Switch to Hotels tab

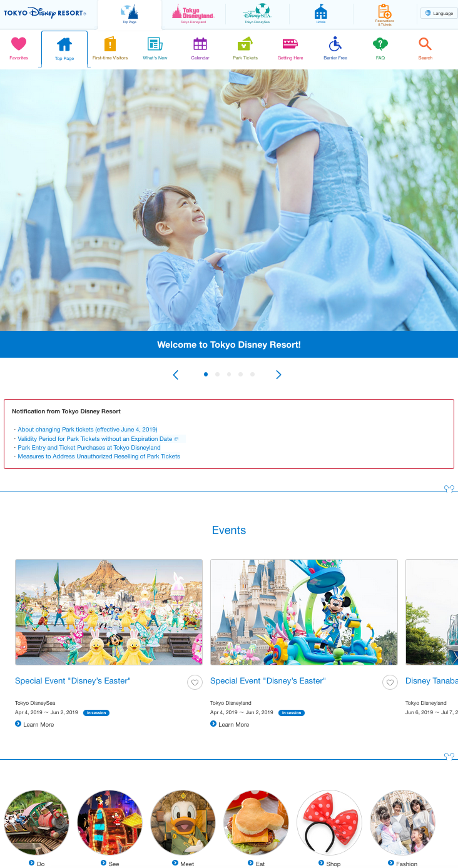point(321,14)
